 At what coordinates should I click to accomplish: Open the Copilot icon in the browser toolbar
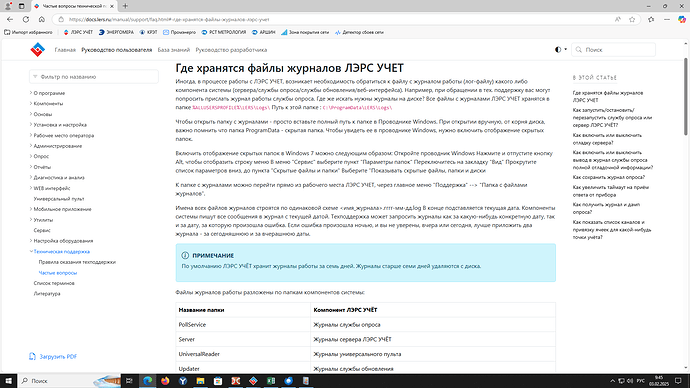[682, 19]
